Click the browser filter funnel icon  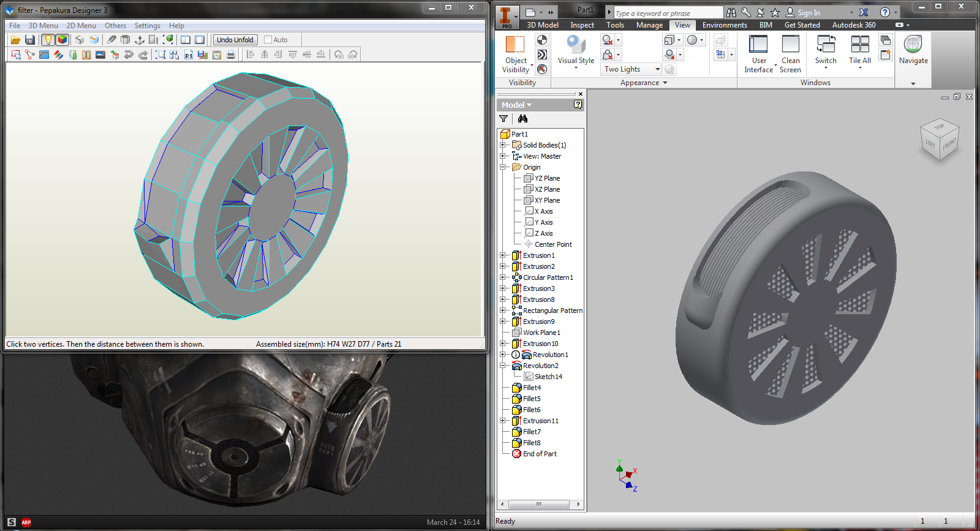(x=503, y=119)
